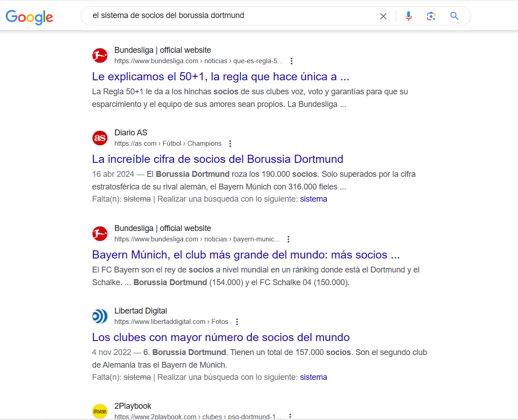The width and height of the screenshot is (518, 420).
Task: Click the Diario AS favicon
Action: 100,138
